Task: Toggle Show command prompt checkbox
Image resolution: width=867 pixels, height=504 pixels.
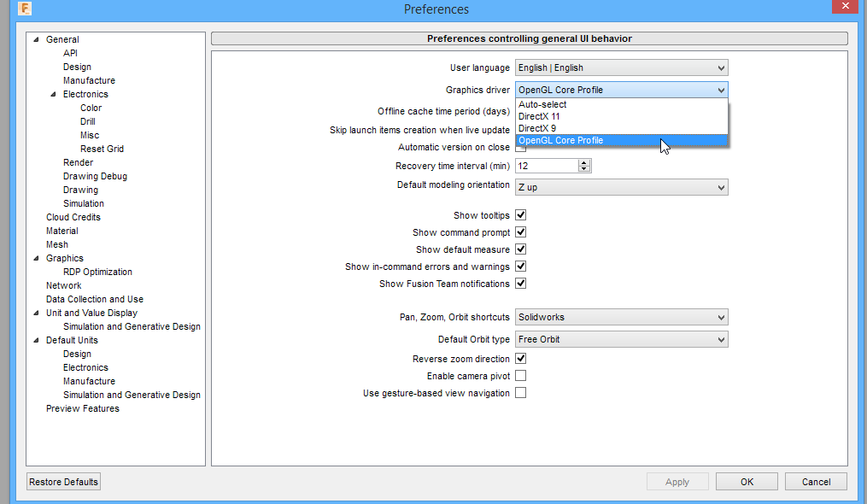Action: (520, 232)
